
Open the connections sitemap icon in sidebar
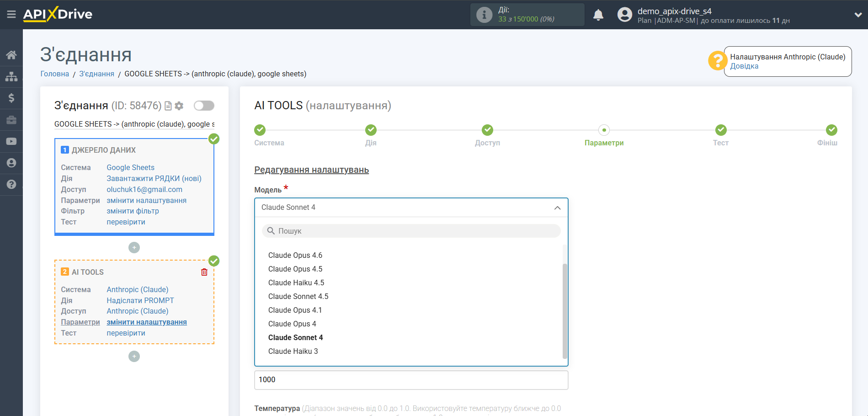pyautogui.click(x=11, y=77)
